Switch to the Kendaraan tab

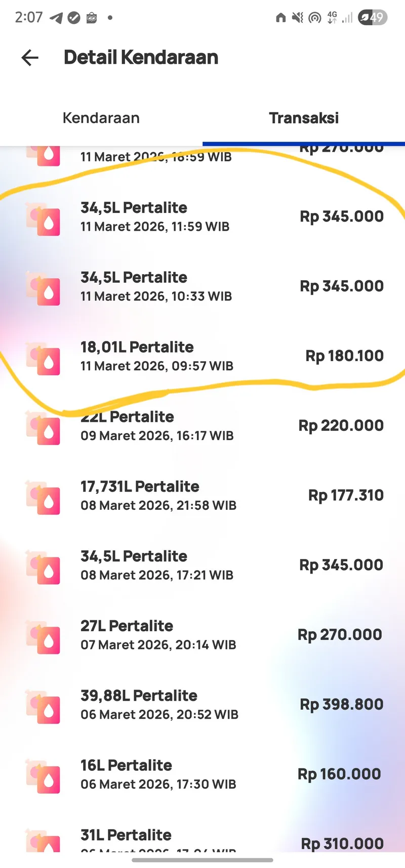101,118
